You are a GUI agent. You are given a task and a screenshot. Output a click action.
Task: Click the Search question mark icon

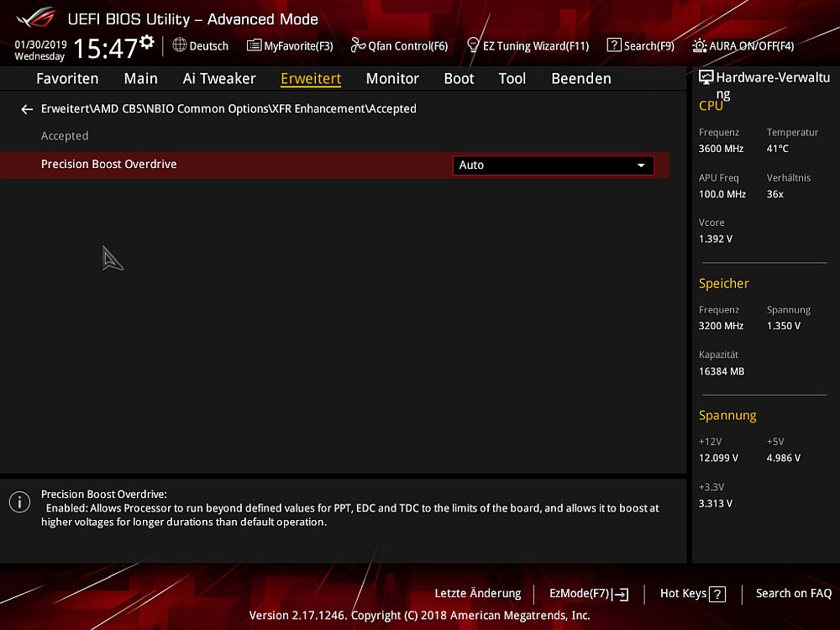coord(614,45)
